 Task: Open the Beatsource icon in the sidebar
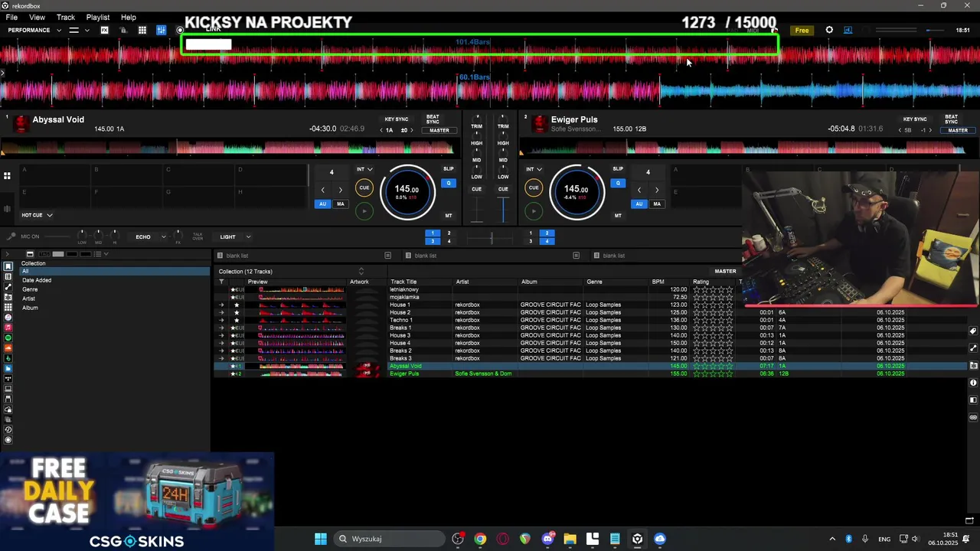tap(8, 368)
